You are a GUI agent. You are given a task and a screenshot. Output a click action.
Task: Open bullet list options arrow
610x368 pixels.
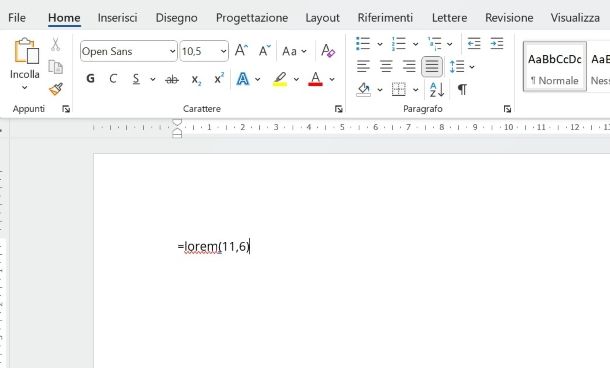pos(380,44)
